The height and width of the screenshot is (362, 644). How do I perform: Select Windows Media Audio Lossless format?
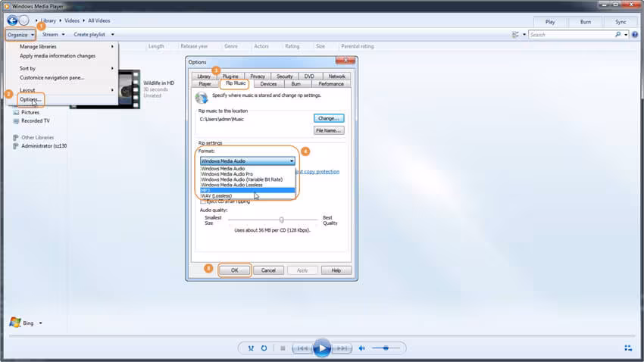(x=247, y=185)
